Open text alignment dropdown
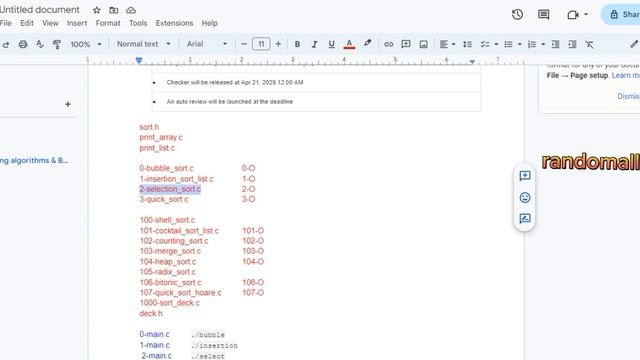The image size is (640, 360). 447,44
